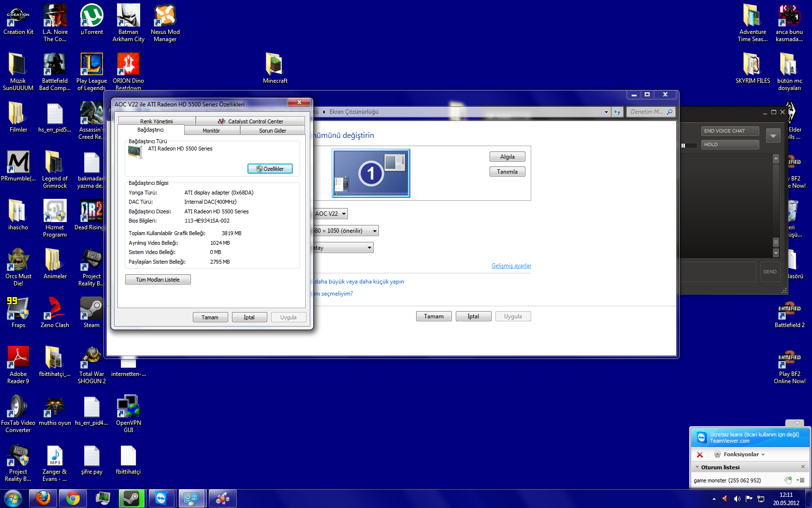The image size is (812, 508).
Task: Click Google Chrome in the taskbar
Action: 73,498
